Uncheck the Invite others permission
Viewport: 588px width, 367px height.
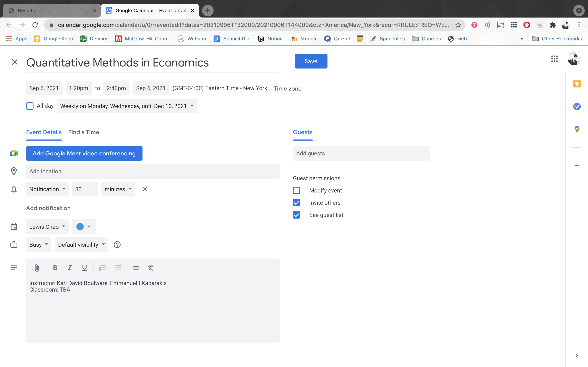(x=296, y=203)
